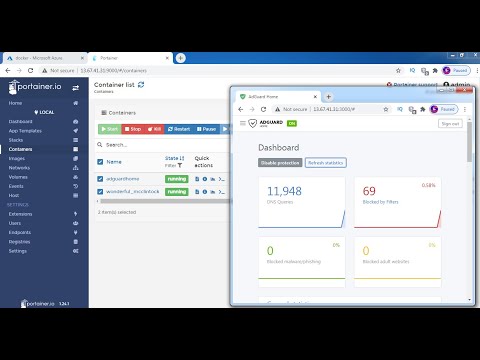Click the container table horizontal scrollbar
Screen dimensions: 480x360
point(165,201)
